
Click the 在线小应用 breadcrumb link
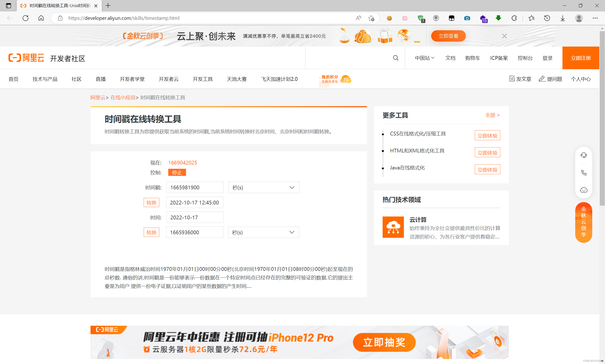pos(123,98)
